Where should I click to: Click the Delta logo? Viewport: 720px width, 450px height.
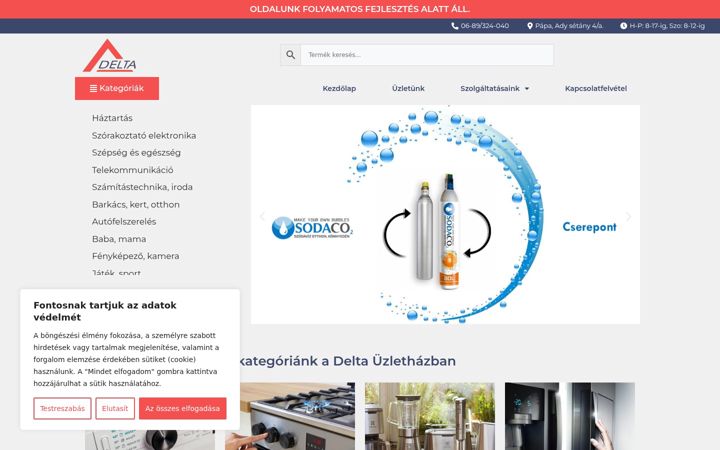(110, 56)
